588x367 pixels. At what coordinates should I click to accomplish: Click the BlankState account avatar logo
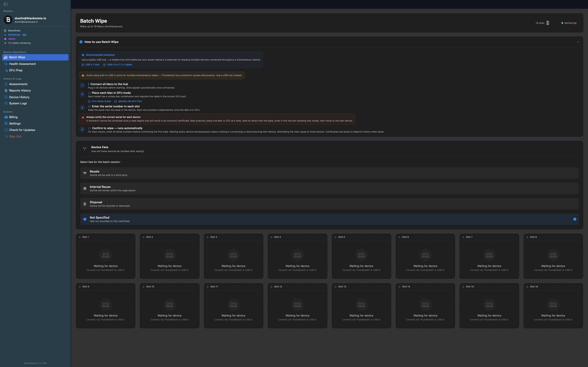pos(8,20)
